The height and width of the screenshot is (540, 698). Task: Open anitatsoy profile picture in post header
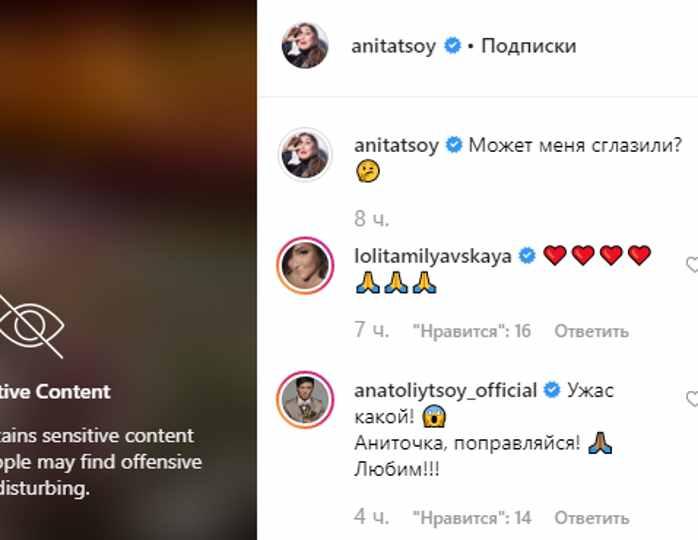pyautogui.click(x=305, y=45)
